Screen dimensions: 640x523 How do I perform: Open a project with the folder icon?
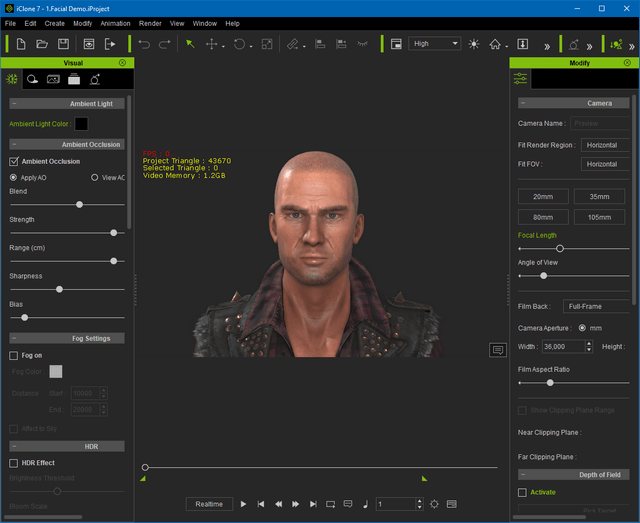[x=42, y=44]
